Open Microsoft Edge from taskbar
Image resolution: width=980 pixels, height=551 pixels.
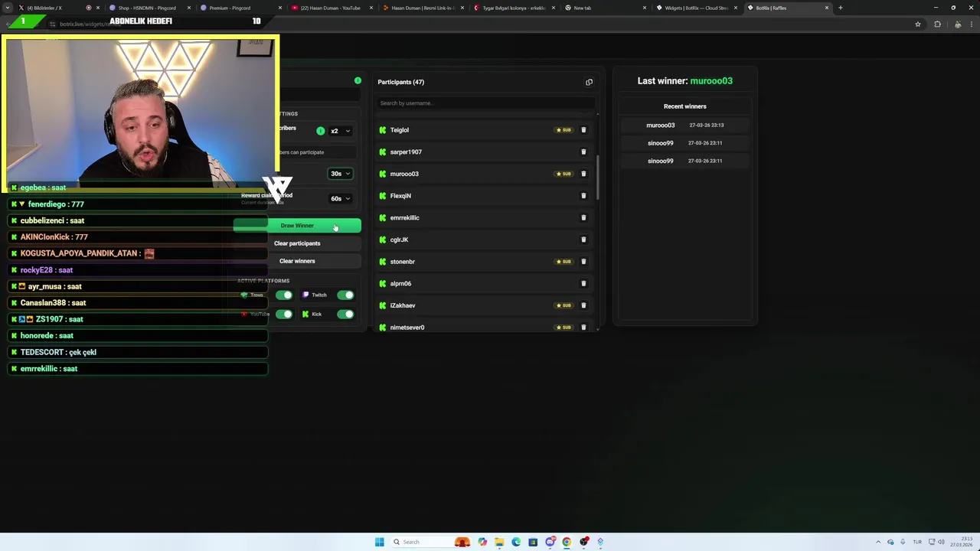(516, 542)
